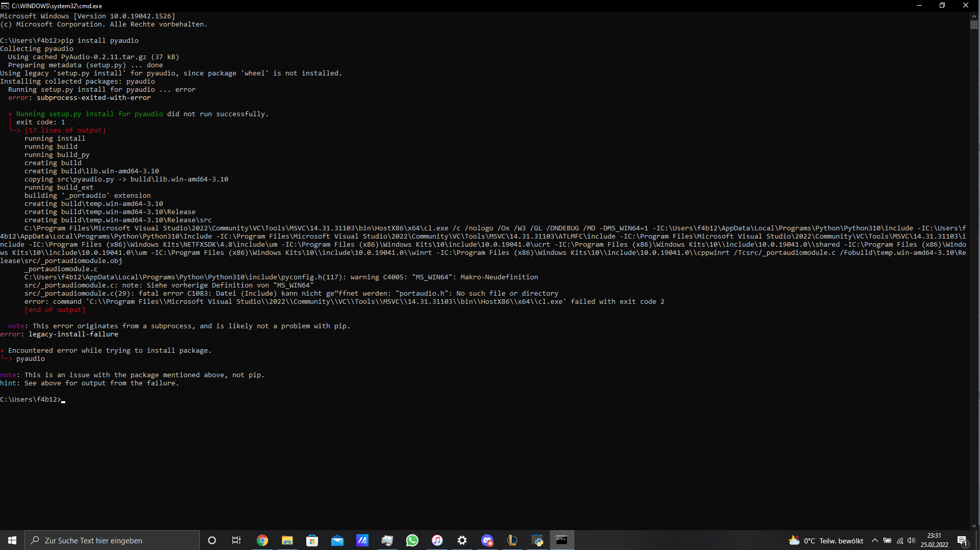The width and height of the screenshot is (980, 550).
Task: Open Wi-Fi network tray icon
Action: [x=899, y=540]
